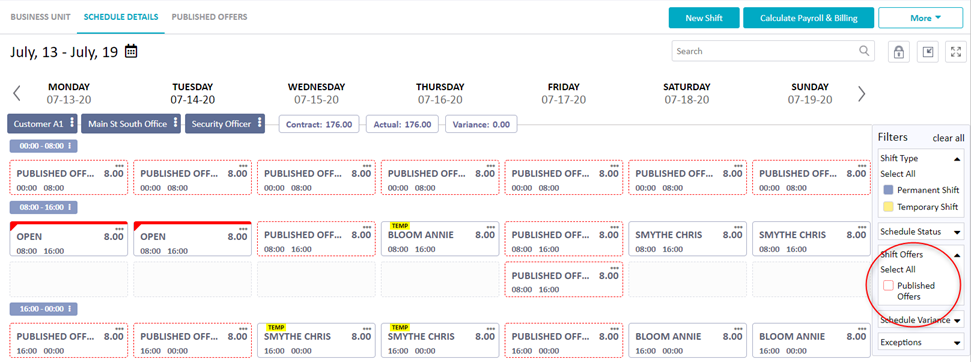Open menu dots on Wednesday Smythe Chris shift
Screen dimensions: 971x362
pyautogui.click(x=367, y=329)
